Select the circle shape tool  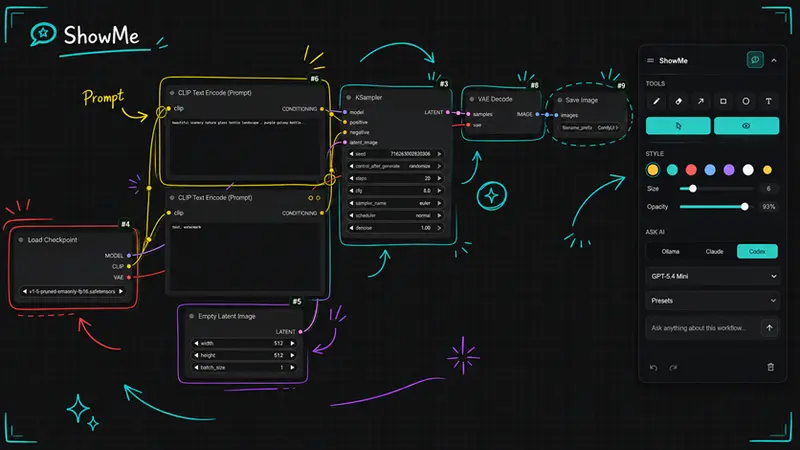point(746,101)
